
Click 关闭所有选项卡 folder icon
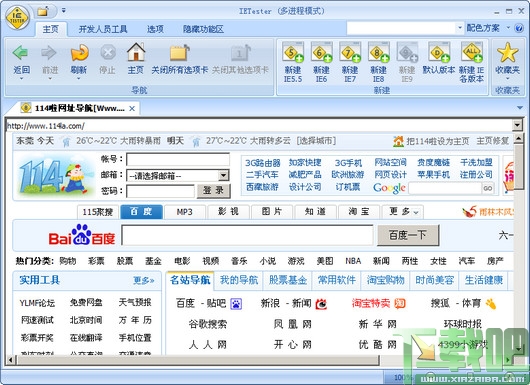(x=179, y=52)
